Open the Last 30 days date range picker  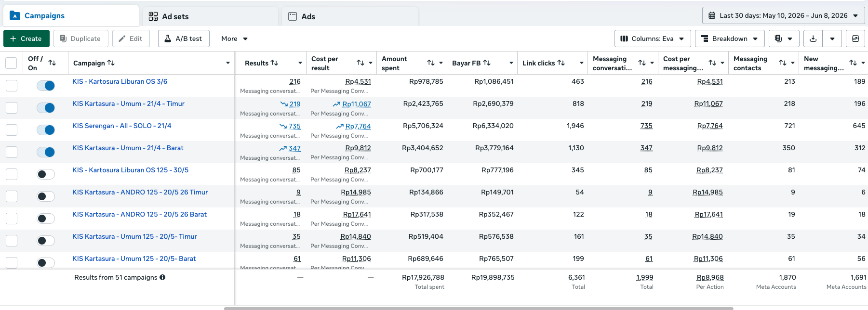(783, 15)
